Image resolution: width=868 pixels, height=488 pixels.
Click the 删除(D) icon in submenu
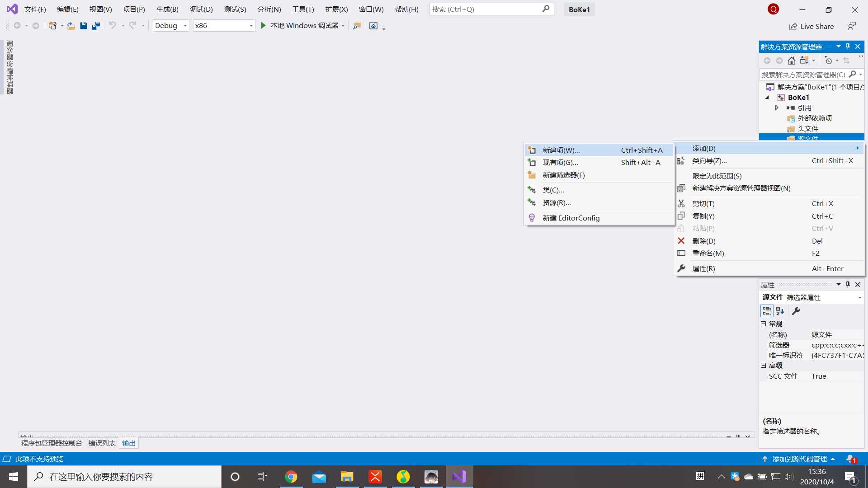[x=681, y=241]
